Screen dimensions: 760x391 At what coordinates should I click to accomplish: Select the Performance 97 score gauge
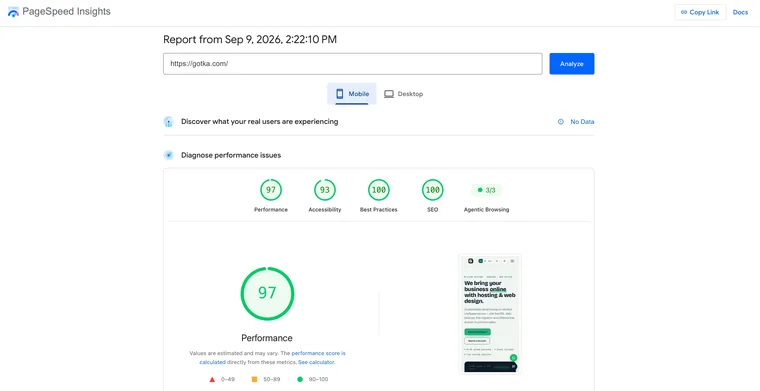point(270,189)
